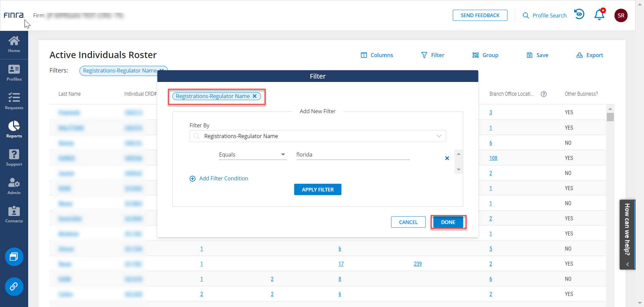Expand the Filter By dropdown
This screenshot has height=307, width=644.
439,136
